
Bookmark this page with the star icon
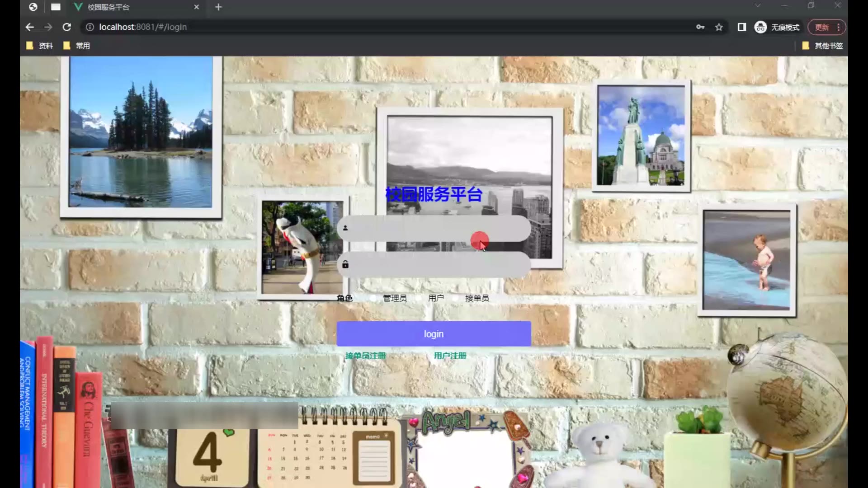point(719,27)
